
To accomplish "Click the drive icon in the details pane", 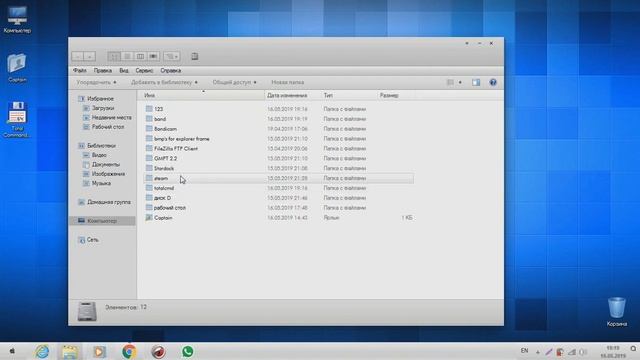I will (x=87, y=312).
